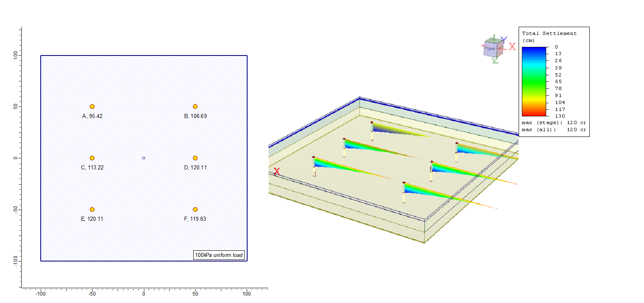Click legend value 65
This screenshot has height=303, width=644.
click(558, 81)
